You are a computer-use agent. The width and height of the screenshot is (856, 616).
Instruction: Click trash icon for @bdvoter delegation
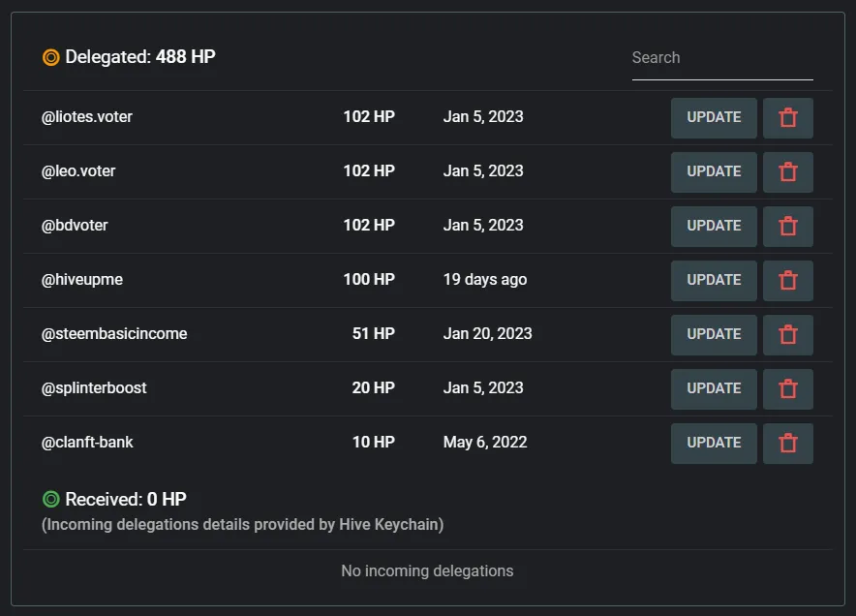pos(787,227)
